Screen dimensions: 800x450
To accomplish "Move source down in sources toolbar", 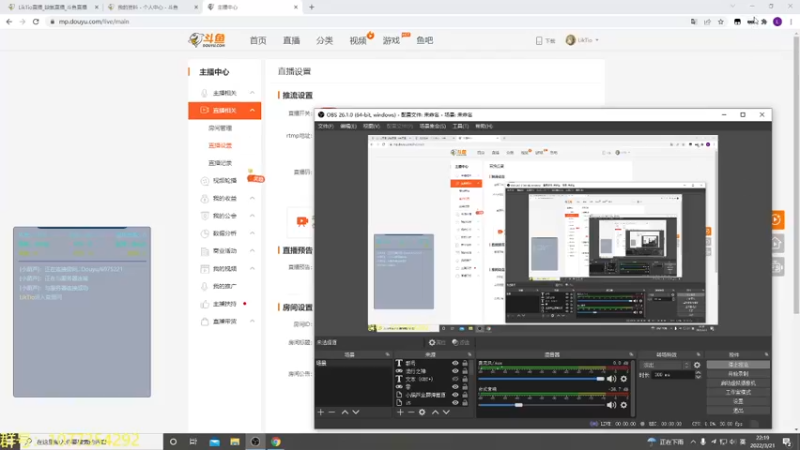I will (x=446, y=412).
